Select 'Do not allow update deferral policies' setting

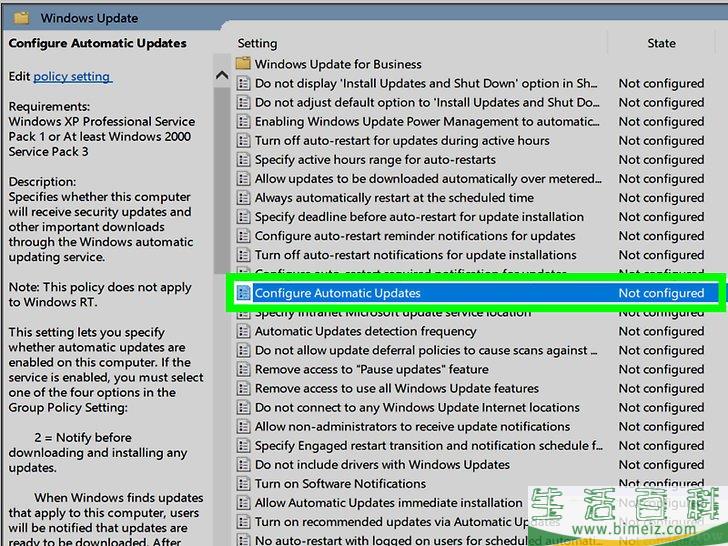point(426,350)
